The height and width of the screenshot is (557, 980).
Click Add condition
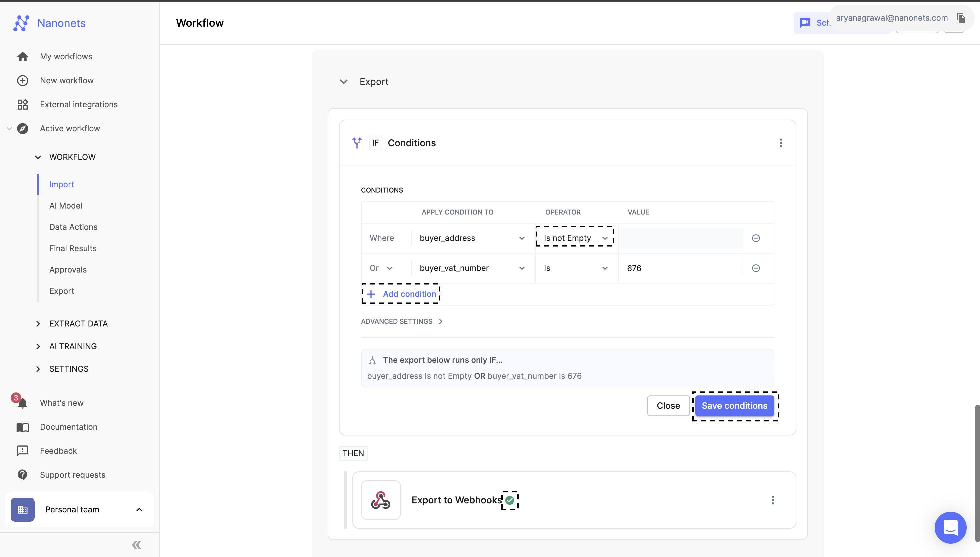pos(401,294)
